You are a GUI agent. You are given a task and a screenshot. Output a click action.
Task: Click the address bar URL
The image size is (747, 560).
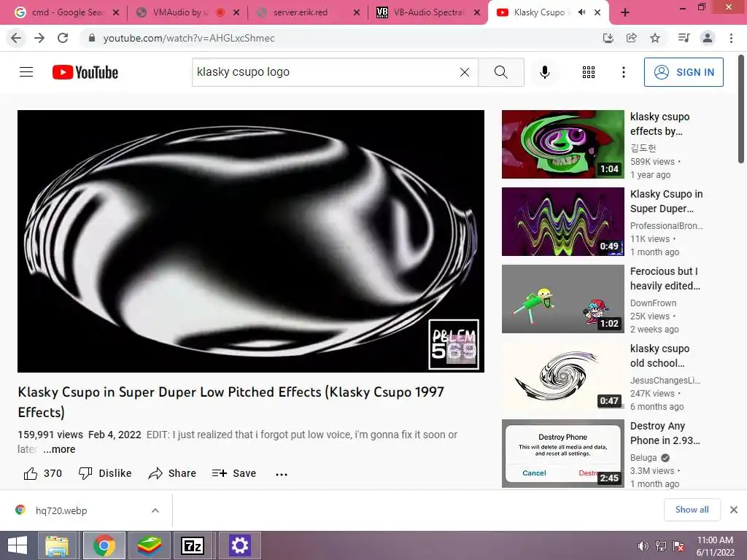point(189,38)
